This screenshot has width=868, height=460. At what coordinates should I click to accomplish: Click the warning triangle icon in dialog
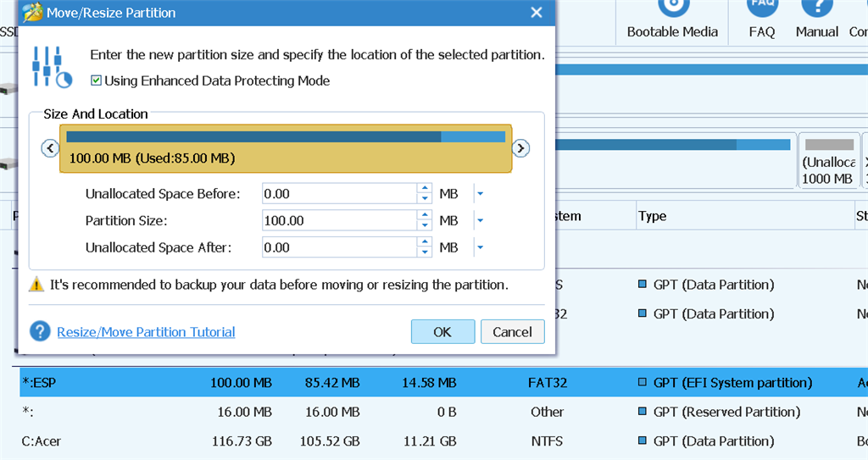[36, 285]
